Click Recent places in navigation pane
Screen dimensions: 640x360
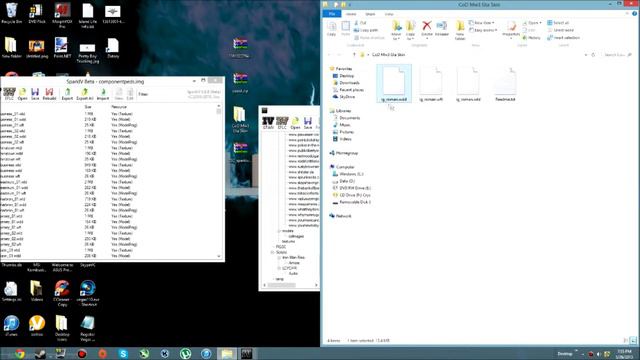[348, 90]
